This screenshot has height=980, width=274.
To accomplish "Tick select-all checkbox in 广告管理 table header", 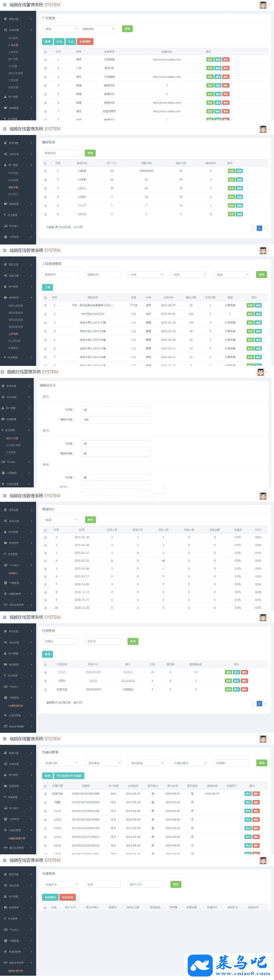I will 45,52.
